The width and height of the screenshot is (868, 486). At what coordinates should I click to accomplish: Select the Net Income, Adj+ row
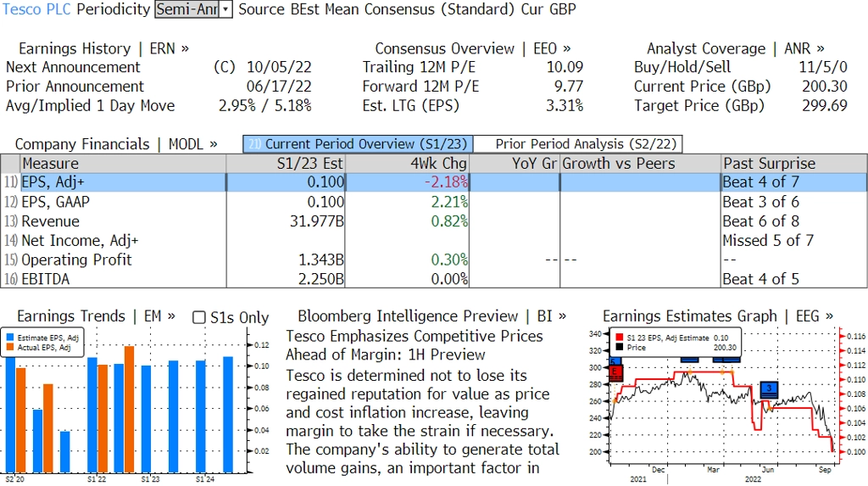[x=434, y=241]
